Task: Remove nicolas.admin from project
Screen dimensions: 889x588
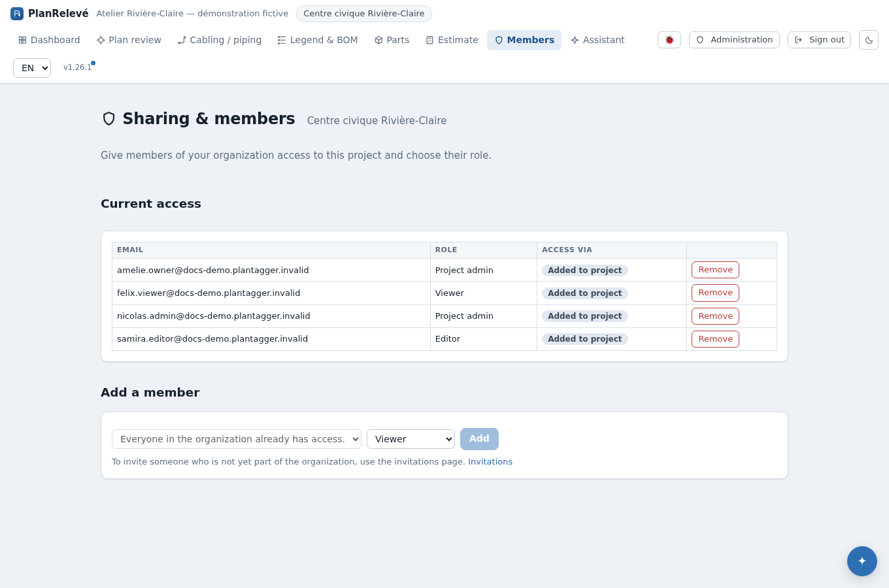Action: [715, 316]
